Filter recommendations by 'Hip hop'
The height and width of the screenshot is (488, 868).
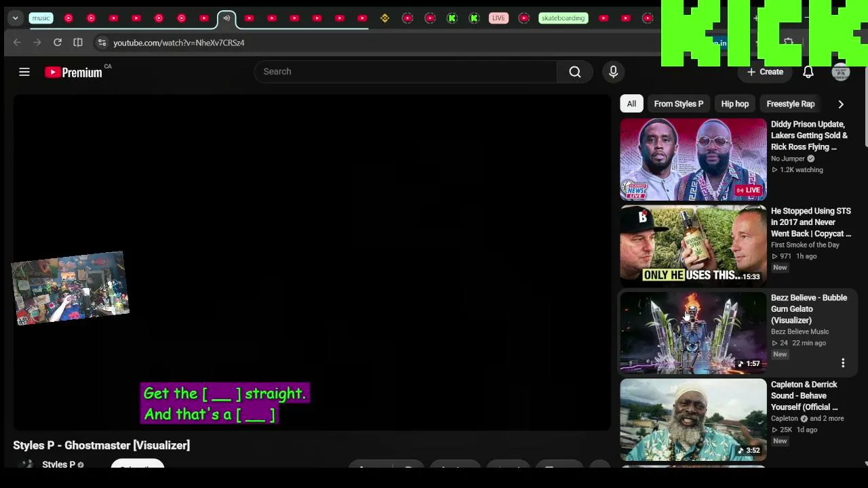click(x=735, y=104)
